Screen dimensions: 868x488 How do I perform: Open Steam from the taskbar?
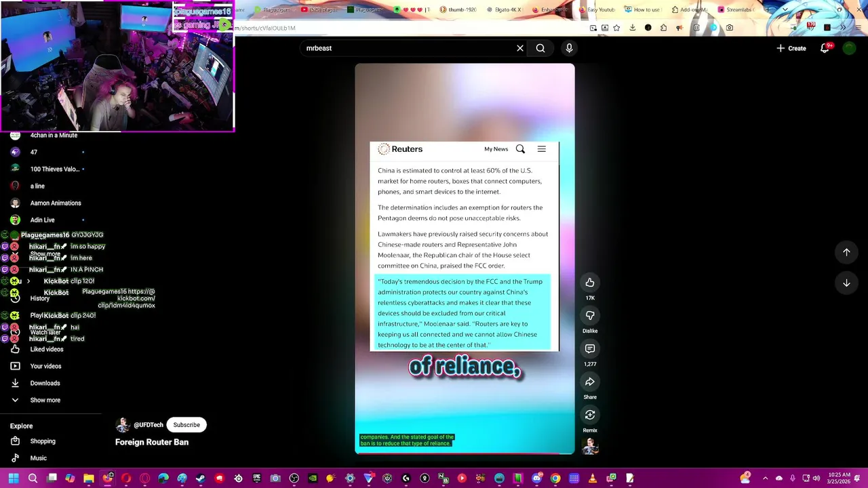201,479
